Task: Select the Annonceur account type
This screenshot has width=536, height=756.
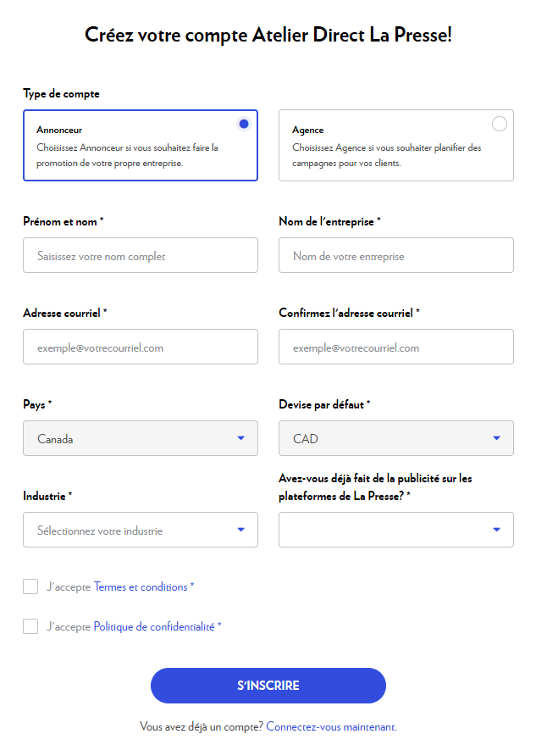Action: [x=141, y=146]
